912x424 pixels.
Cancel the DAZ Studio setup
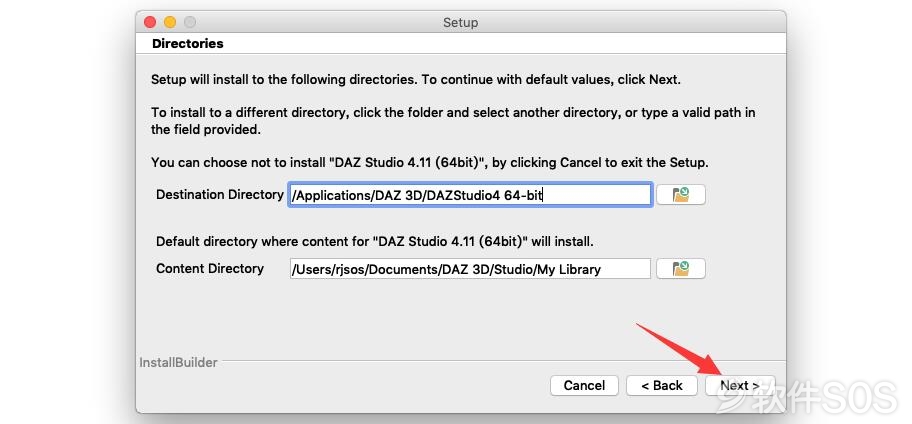[x=584, y=386]
